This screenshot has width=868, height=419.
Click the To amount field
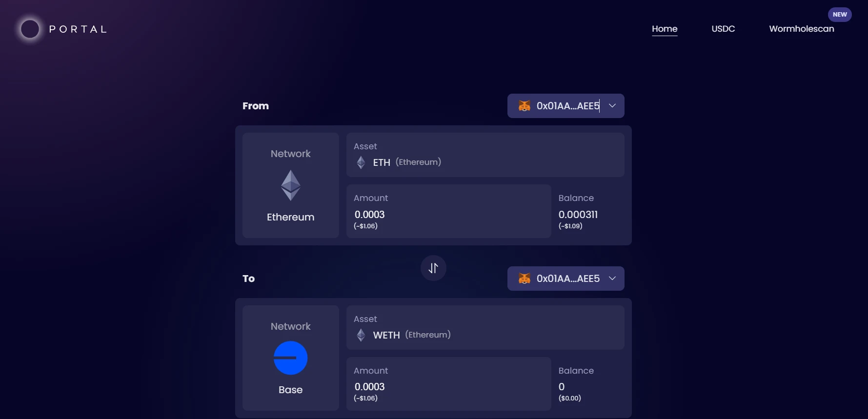coord(448,387)
